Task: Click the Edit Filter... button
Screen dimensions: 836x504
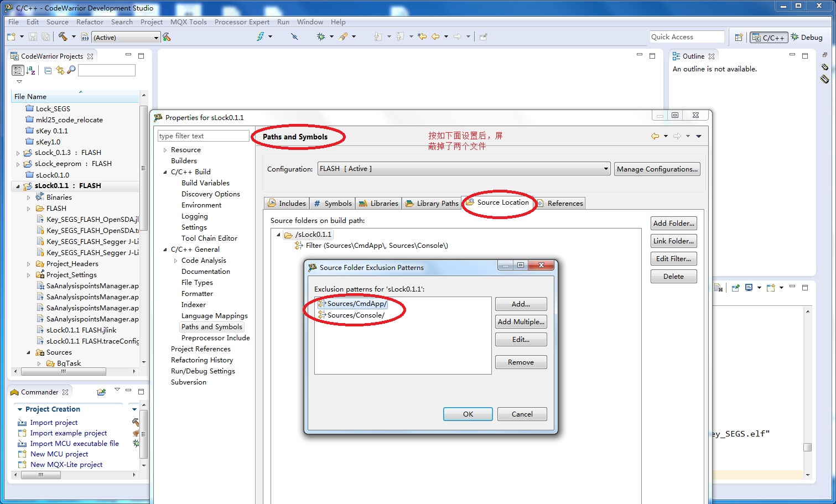Action: coord(673,259)
